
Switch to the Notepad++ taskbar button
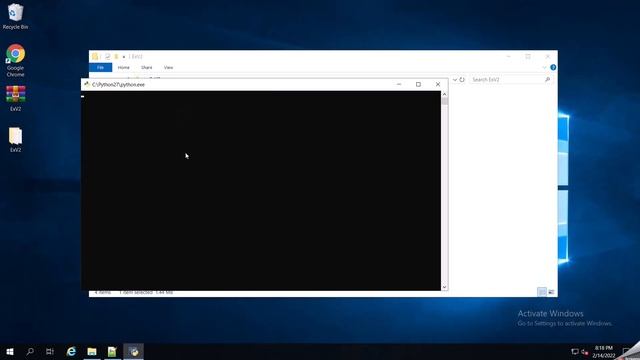[112, 351]
